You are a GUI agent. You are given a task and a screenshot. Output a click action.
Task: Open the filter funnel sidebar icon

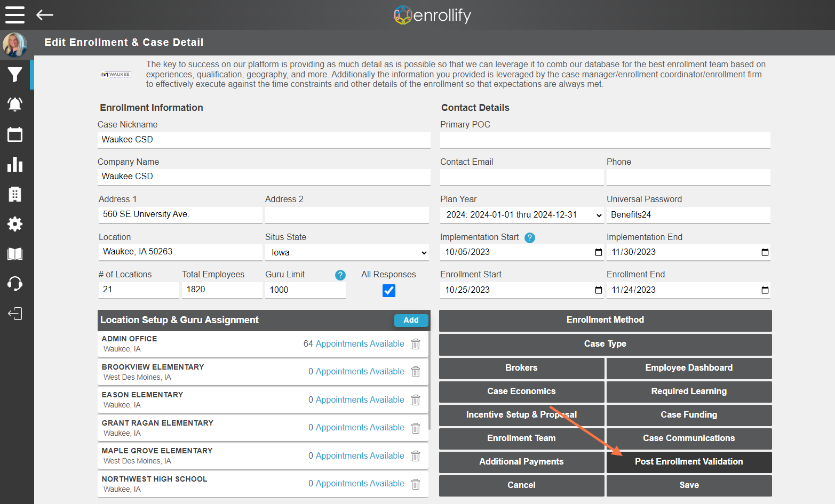pos(15,75)
